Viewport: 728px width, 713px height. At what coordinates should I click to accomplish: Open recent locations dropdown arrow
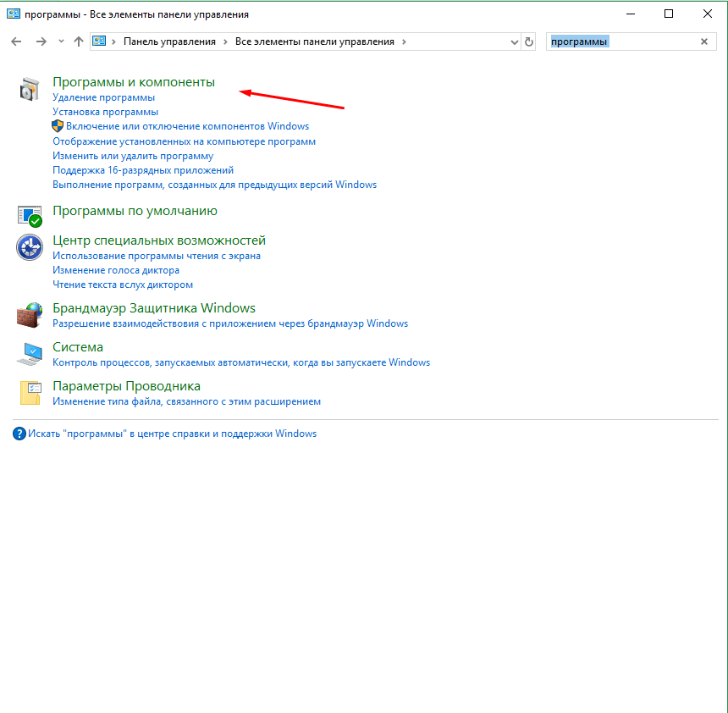tap(61, 41)
